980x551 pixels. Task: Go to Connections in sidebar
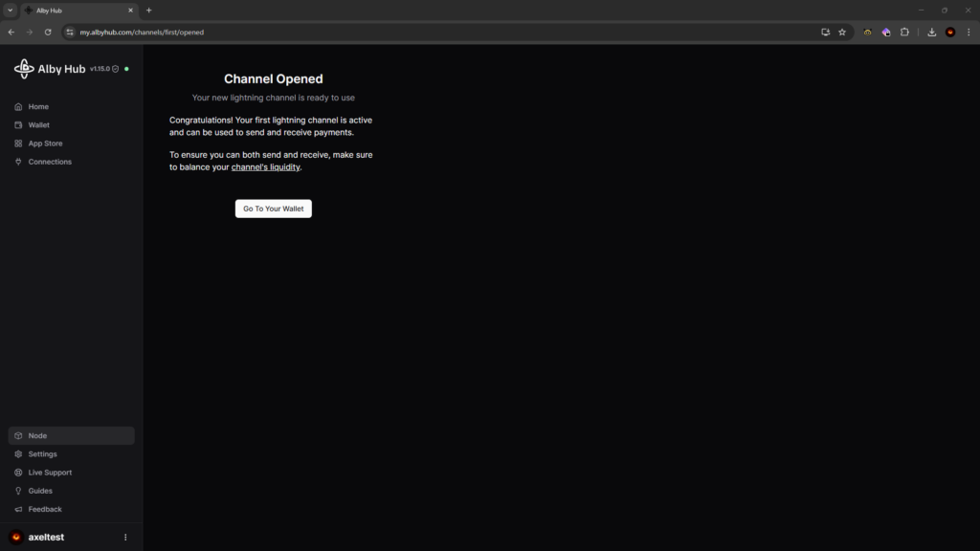(50, 162)
